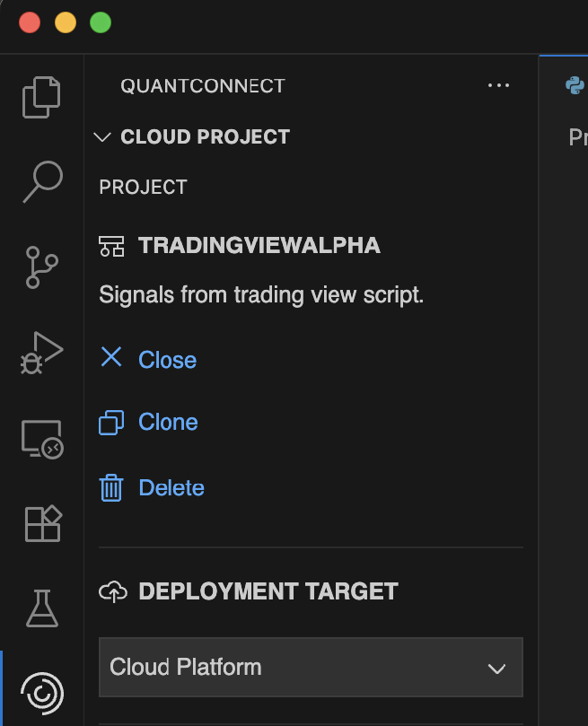Open the Testing flask icon
The width and height of the screenshot is (588, 726).
click(x=41, y=608)
